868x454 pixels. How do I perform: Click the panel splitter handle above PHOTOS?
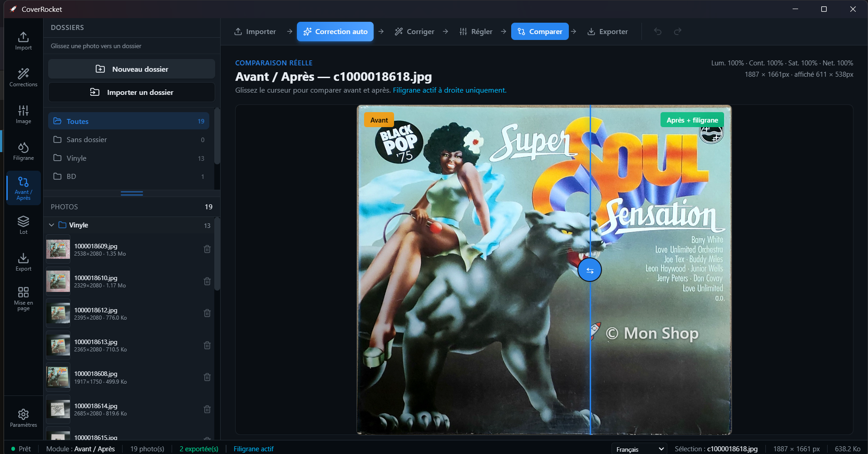point(132,193)
